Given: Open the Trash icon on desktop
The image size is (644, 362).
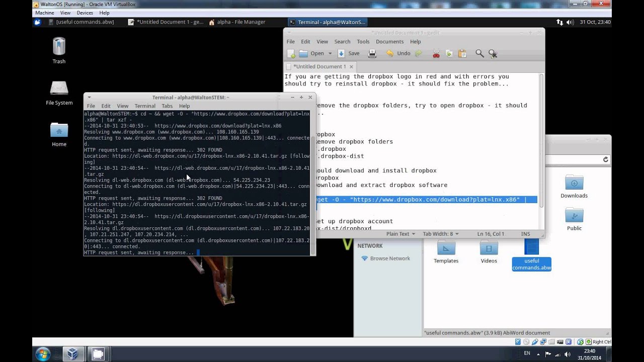Looking at the screenshot, I should pyautogui.click(x=59, y=50).
